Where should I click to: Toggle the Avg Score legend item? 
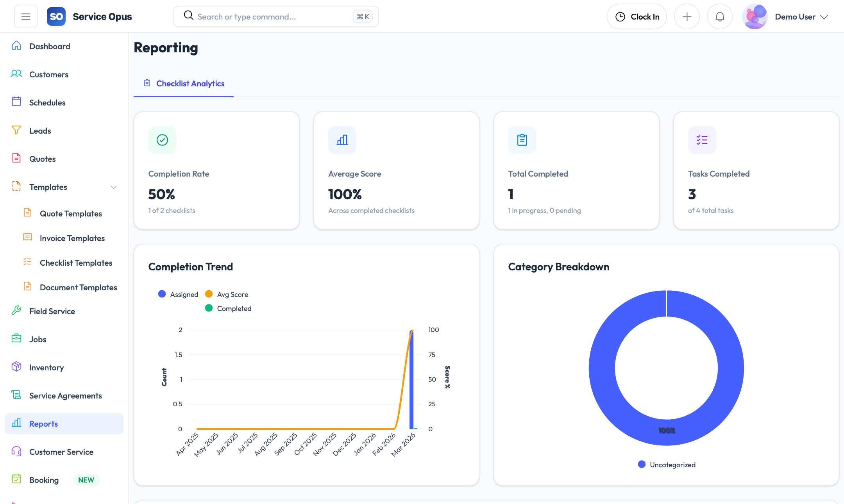[x=227, y=294]
